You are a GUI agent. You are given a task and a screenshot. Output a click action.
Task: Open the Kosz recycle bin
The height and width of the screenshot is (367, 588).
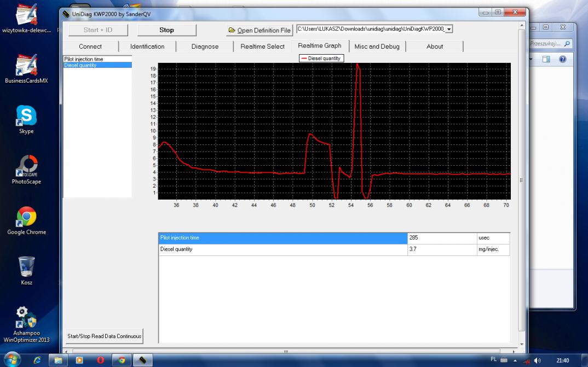26,270
